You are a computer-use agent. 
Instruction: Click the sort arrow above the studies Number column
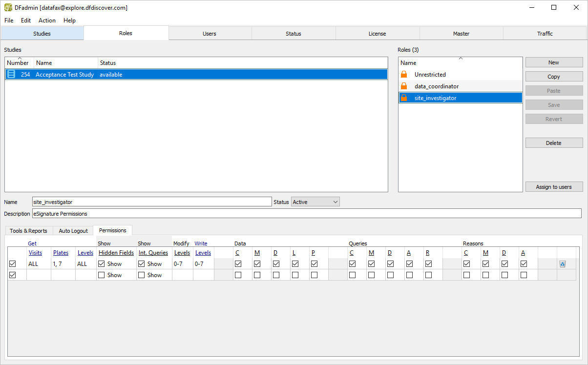(x=20, y=59)
